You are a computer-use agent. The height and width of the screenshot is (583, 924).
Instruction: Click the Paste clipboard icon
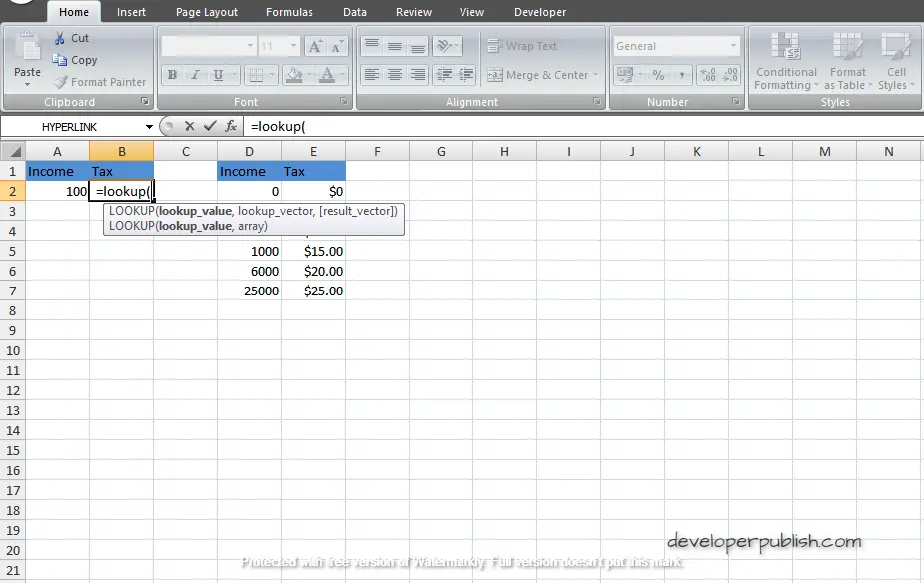pos(27,48)
